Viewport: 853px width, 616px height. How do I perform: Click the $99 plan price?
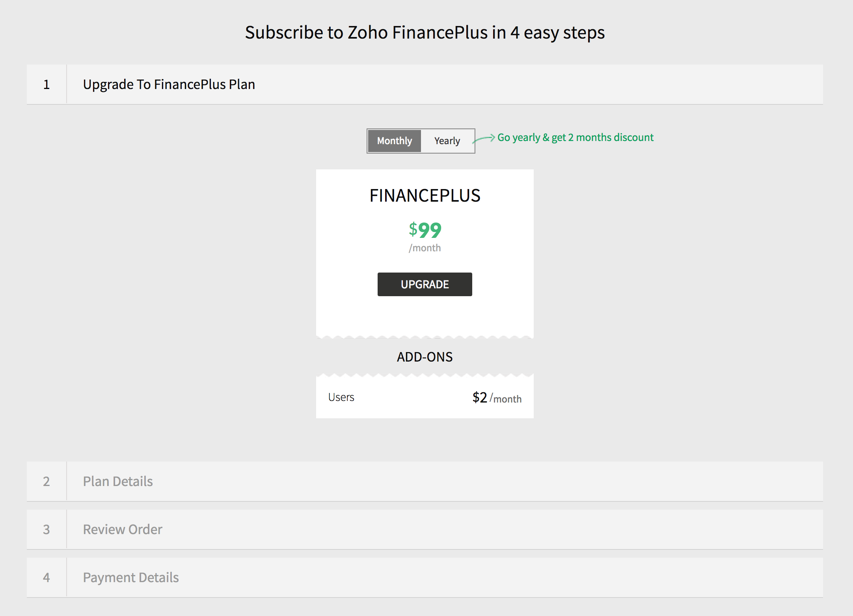425,230
